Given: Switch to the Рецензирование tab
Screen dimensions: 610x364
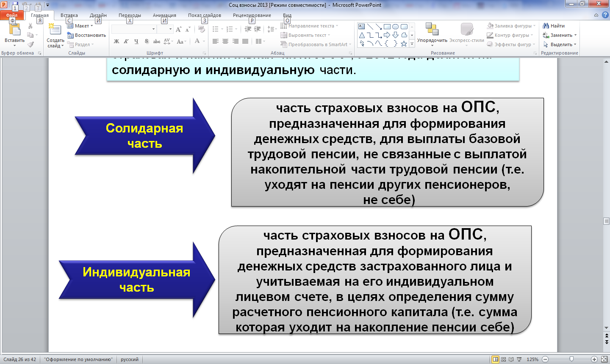Looking at the screenshot, I should [252, 15].
